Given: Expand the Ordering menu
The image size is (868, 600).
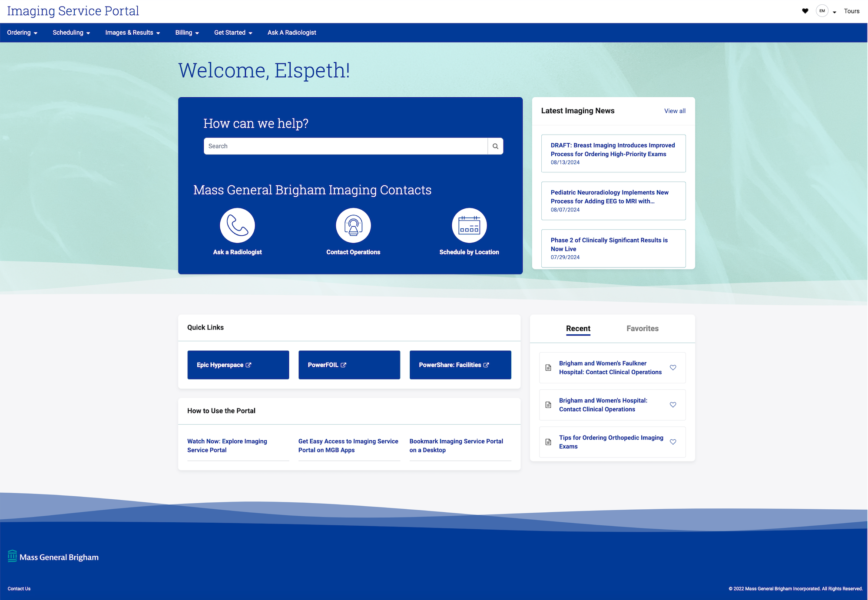Looking at the screenshot, I should pyautogui.click(x=22, y=33).
